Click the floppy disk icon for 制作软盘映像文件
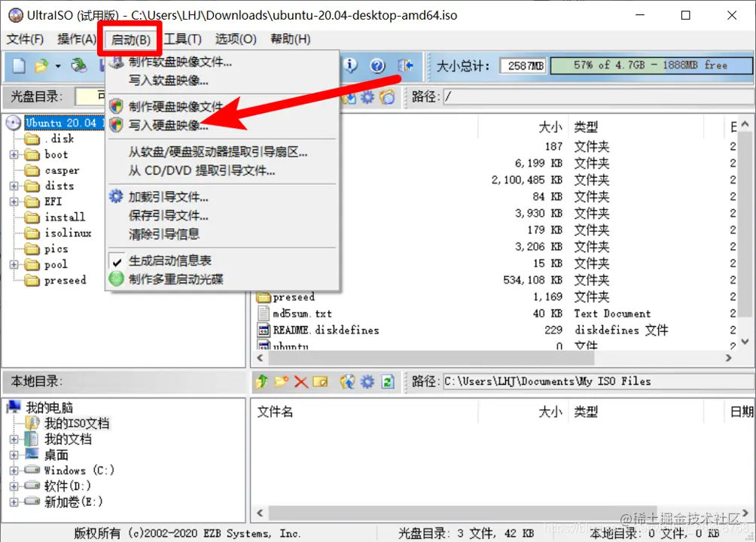 [x=116, y=62]
